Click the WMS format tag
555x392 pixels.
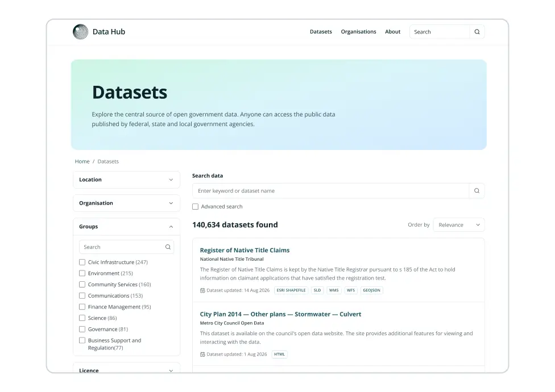334,290
